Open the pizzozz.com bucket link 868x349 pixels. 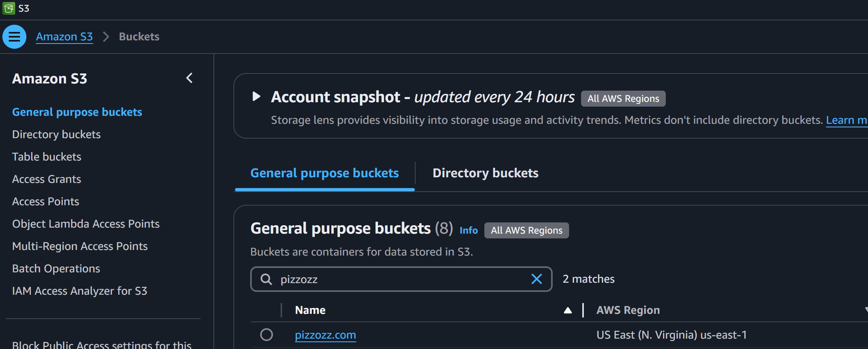coord(325,335)
